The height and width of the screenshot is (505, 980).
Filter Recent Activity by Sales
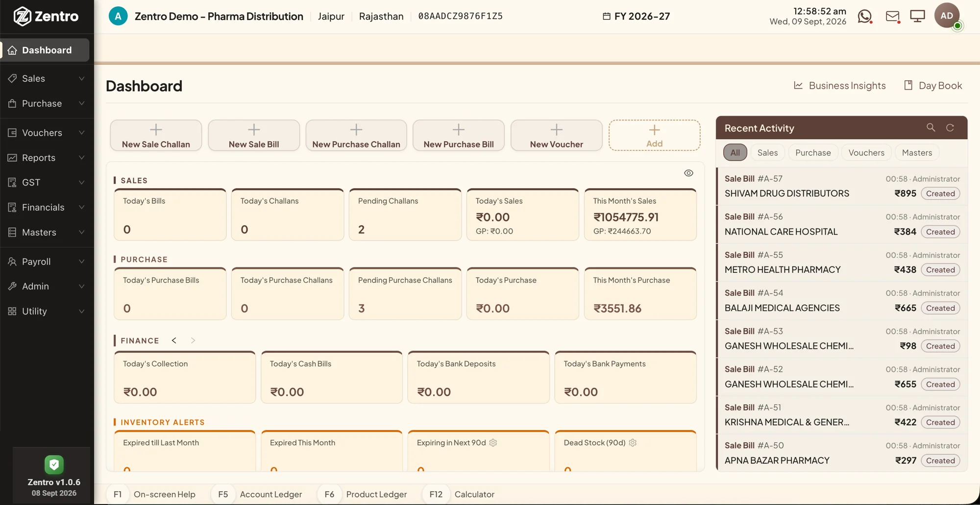click(x=767, y=152)
